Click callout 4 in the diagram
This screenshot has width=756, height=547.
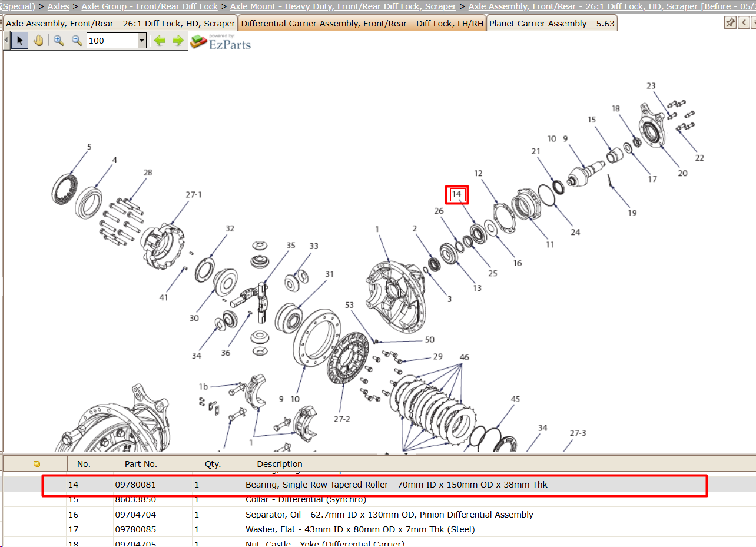point(115,160)
